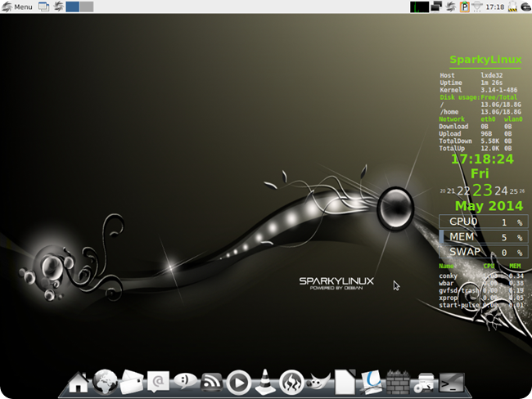The height and width of the screenshot is (399, 532).
Task: Click the 17:18 panel clock
Action: click(x=495, y=7)
